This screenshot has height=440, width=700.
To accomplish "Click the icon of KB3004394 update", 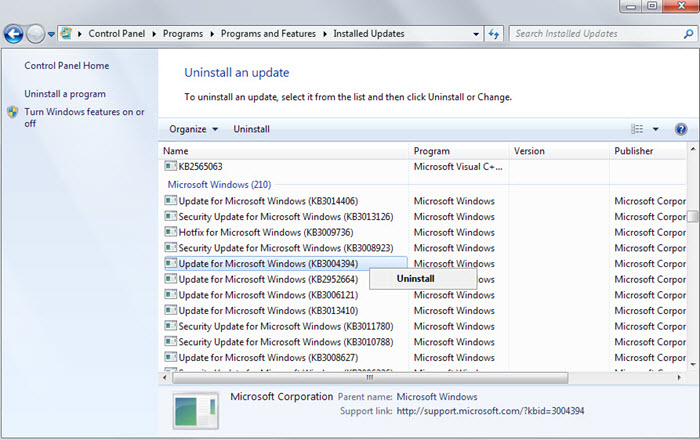I will (x=171, y=263).
